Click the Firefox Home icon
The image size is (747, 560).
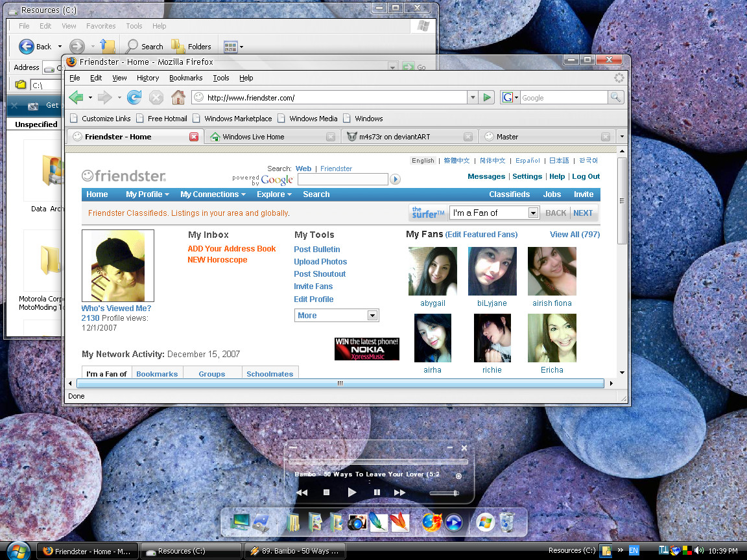pyautogui.click(x=178, y=97)
